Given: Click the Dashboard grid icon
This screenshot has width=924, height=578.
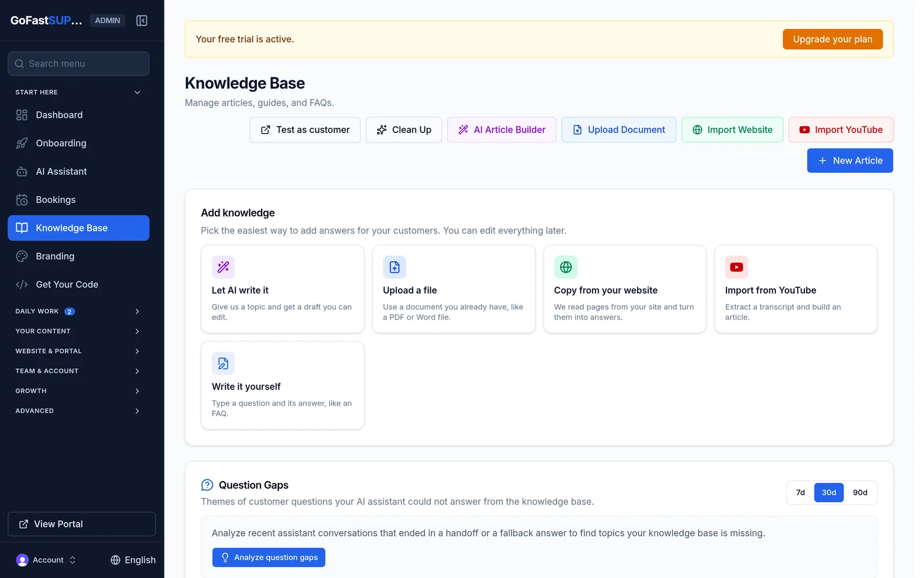Looking at the screenshot, I should point(22,115).
